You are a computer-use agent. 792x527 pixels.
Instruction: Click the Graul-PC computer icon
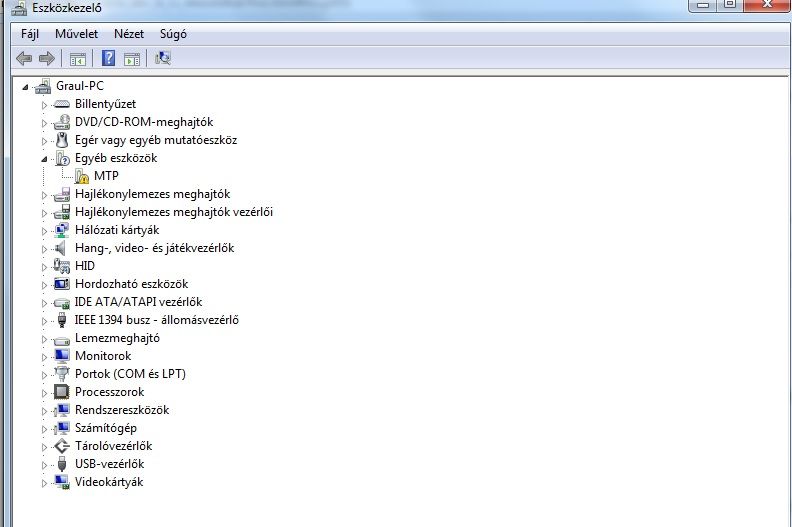coord(43,86)
